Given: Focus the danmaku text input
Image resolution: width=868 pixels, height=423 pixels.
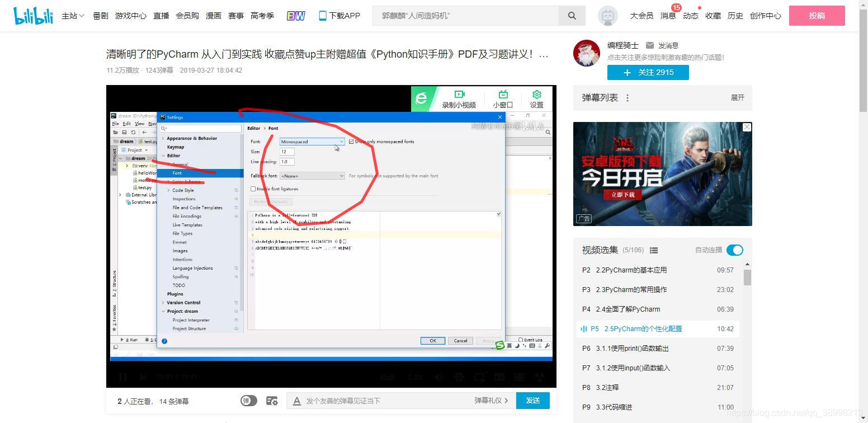Looking at the screenshot, I should pos(386,401).
